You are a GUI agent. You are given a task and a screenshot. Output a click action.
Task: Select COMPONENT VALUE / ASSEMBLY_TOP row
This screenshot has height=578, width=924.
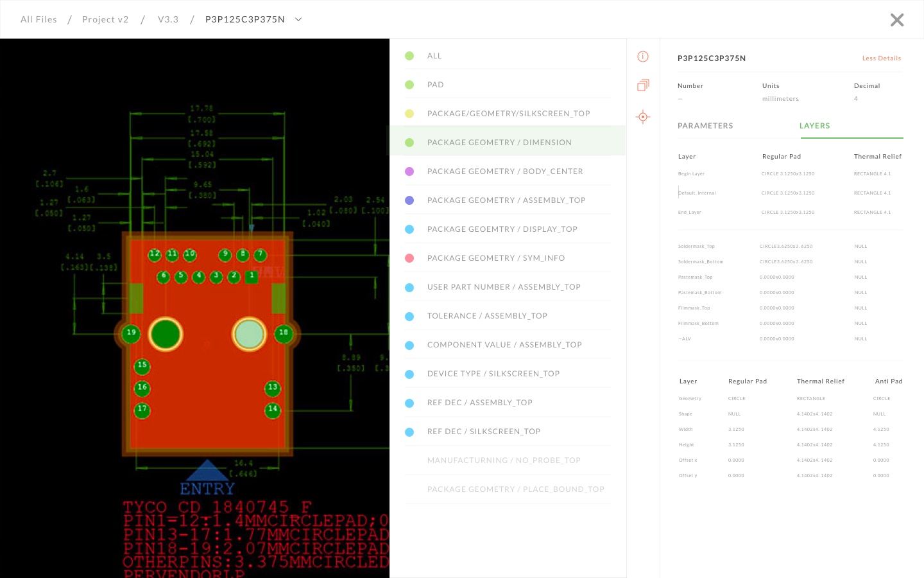[508, 345]
